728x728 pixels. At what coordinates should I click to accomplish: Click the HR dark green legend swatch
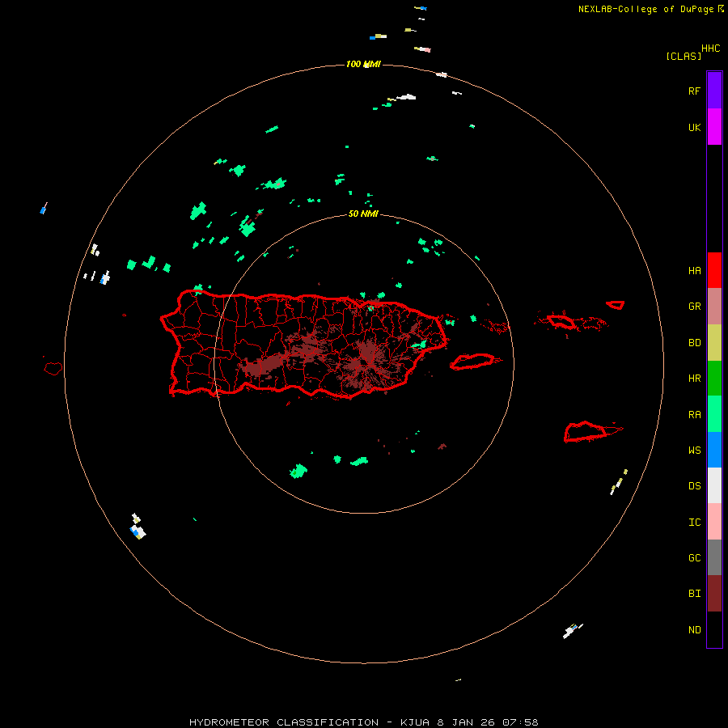pyautogui.click(x=714, y=379)
